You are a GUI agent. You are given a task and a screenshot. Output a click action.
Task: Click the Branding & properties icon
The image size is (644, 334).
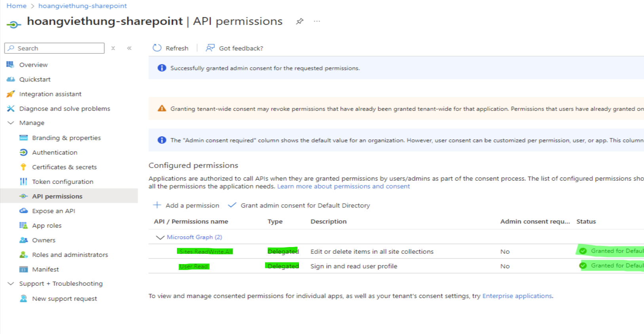click(x=24, y=138)
